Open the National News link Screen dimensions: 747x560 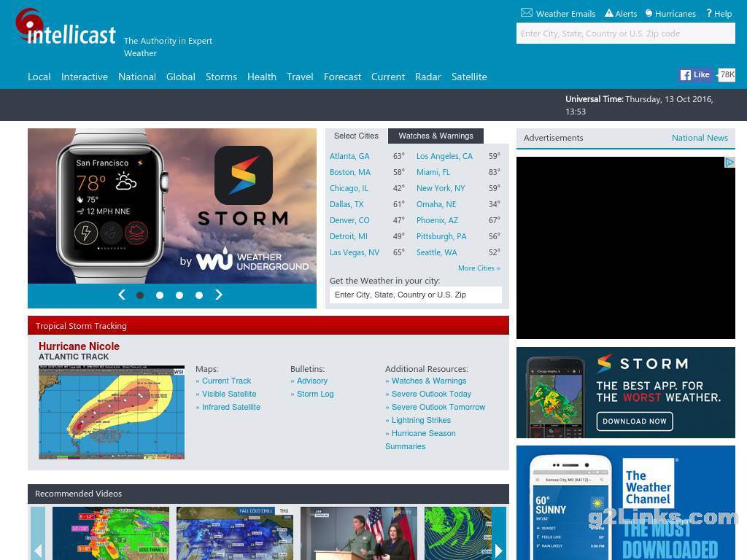tap(700, 138)
